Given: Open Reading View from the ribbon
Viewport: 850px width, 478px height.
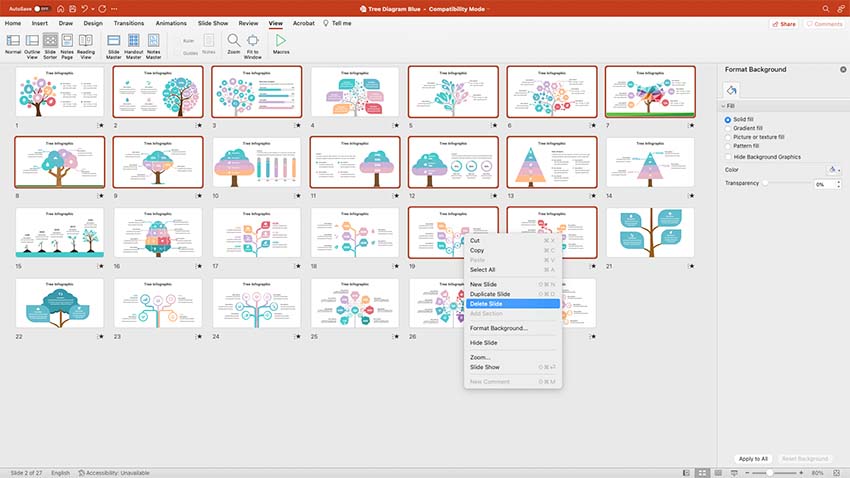Looking at the screenshot, I should click(85, 44).
